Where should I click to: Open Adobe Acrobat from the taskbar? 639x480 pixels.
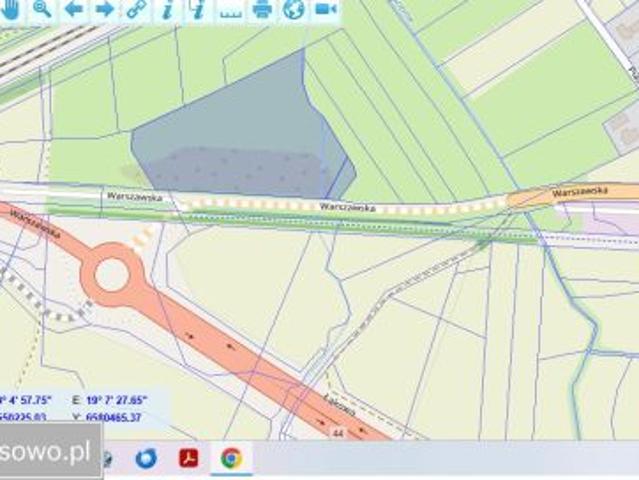click(x=189, y=458)
